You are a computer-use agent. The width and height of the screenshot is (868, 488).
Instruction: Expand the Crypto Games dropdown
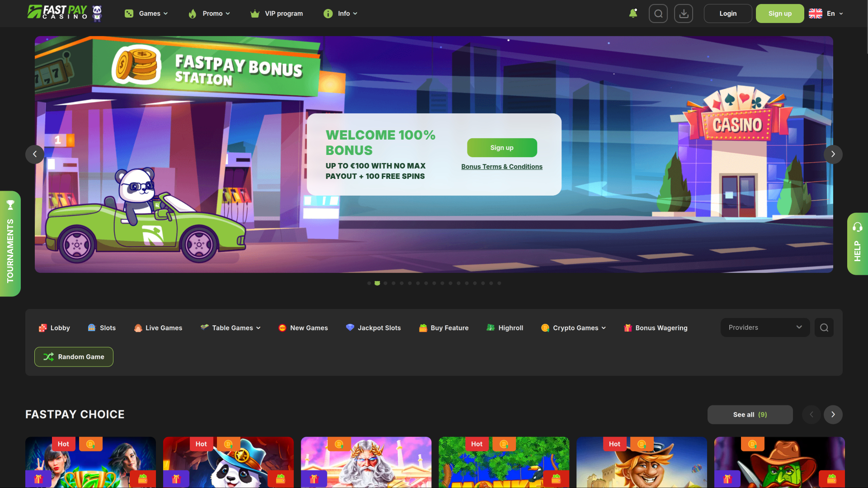pos(573,328)
